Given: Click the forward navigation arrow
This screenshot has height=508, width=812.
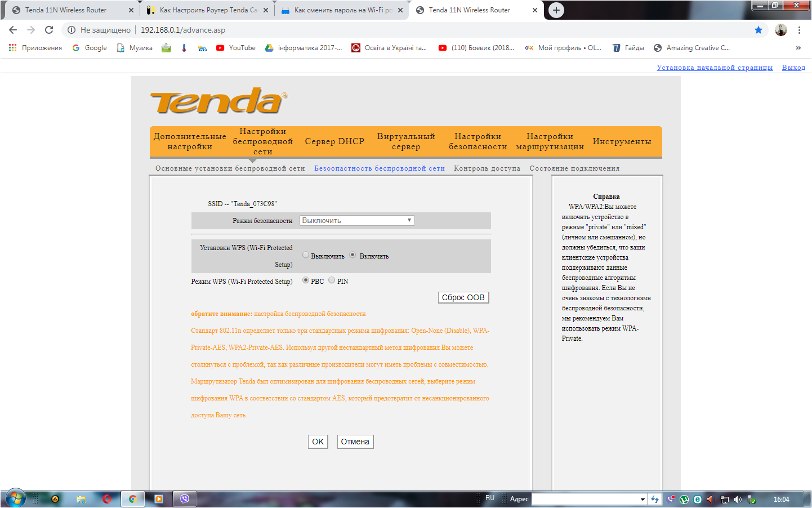Looking at the screenshot, I should [31, 30].
